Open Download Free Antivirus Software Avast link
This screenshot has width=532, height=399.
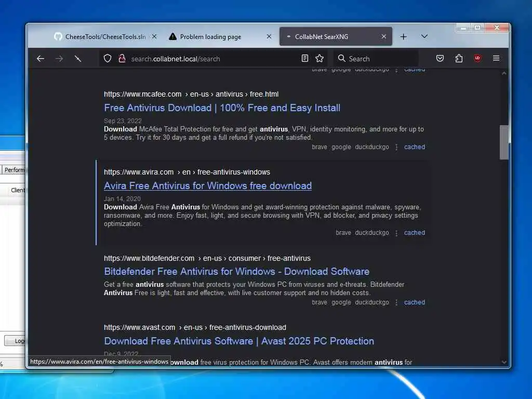[x=239, y=341]
